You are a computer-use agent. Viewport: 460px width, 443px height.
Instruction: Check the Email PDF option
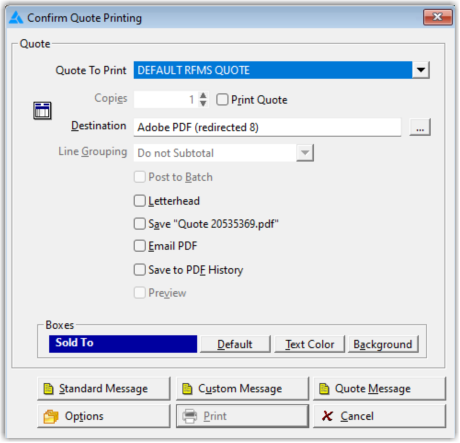140,246
